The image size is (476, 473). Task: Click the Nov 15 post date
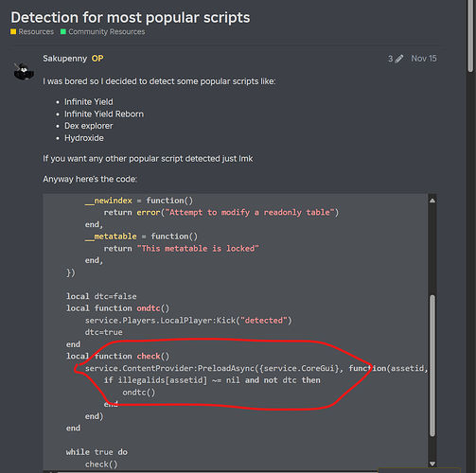424,59
